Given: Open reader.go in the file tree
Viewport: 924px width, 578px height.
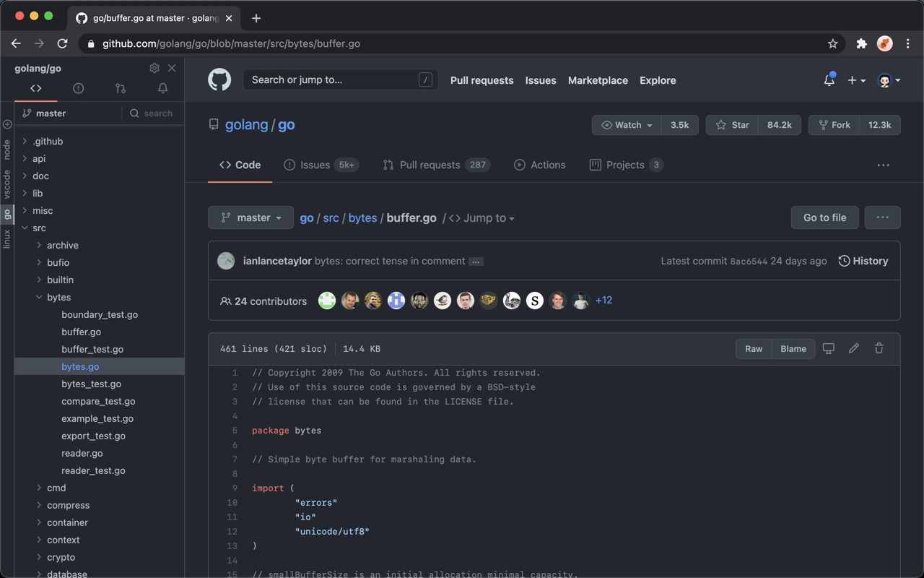Looking at the screenshot, I should (82, 453).
